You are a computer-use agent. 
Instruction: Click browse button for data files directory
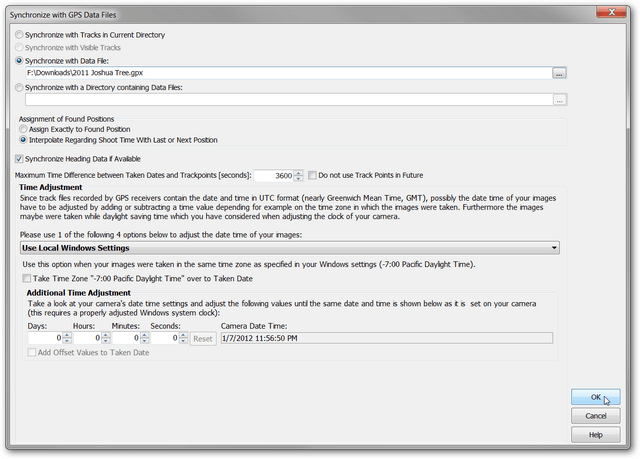(x=559, y=100)
